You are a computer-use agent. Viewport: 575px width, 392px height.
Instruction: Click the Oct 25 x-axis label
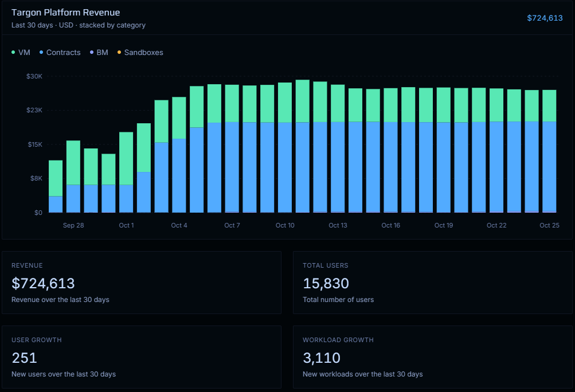(x=549, y=225)
